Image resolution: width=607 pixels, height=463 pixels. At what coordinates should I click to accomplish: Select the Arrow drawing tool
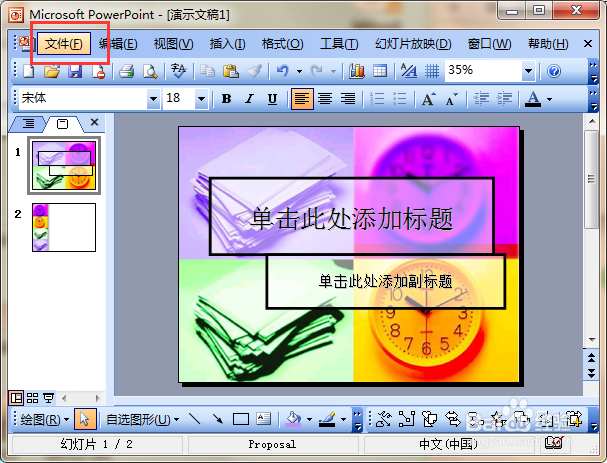click(x=217, y=419)
